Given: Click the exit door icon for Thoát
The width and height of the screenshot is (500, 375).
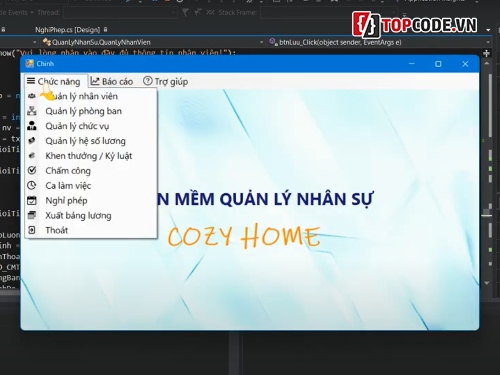Looking at the screenshot, I should [x=32, y=230].
